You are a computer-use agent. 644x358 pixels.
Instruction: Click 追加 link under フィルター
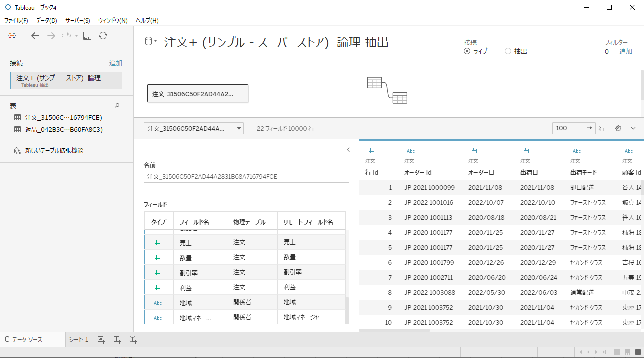point(626,51)
